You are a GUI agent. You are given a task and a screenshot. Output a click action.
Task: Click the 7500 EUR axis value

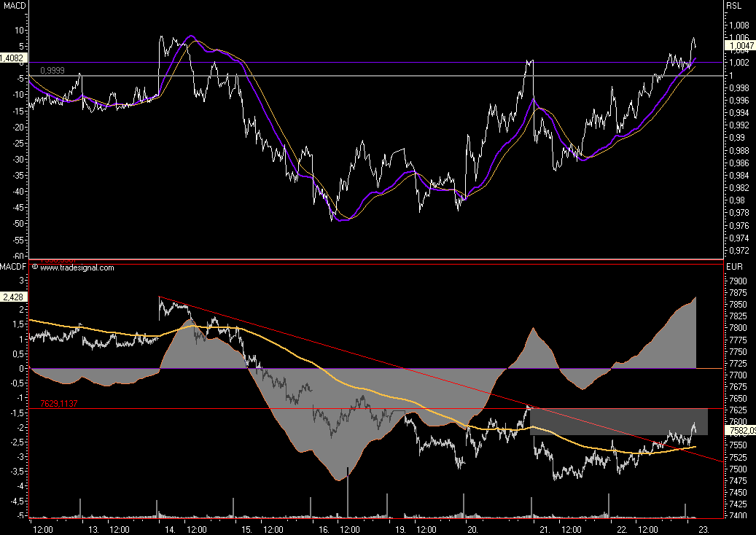pyautogui.click(x=739, y=469)
